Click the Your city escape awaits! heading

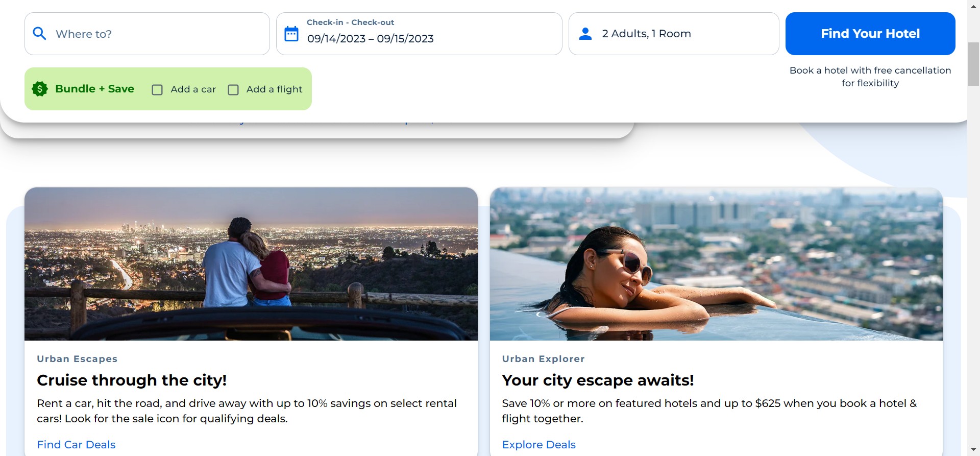tap(598, 380)
